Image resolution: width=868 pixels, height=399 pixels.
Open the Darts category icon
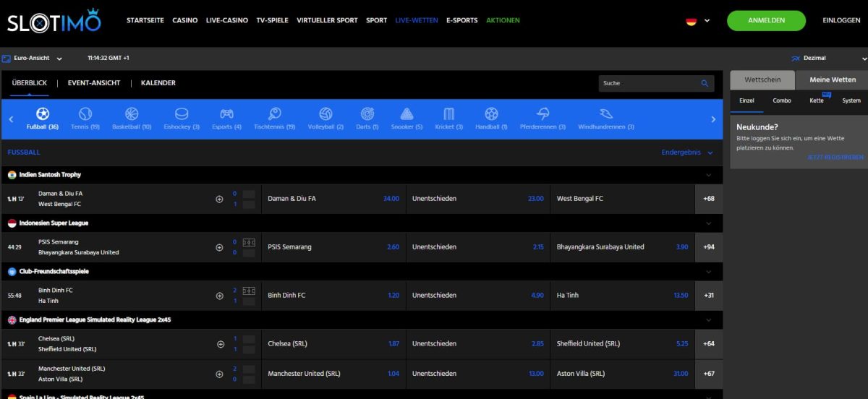367,114
